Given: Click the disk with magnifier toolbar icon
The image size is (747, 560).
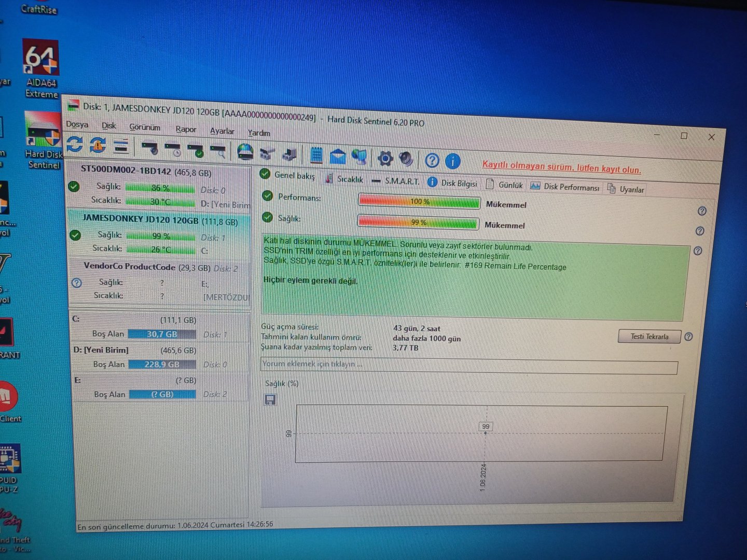Looking at the screenshot, I should 218,152.
